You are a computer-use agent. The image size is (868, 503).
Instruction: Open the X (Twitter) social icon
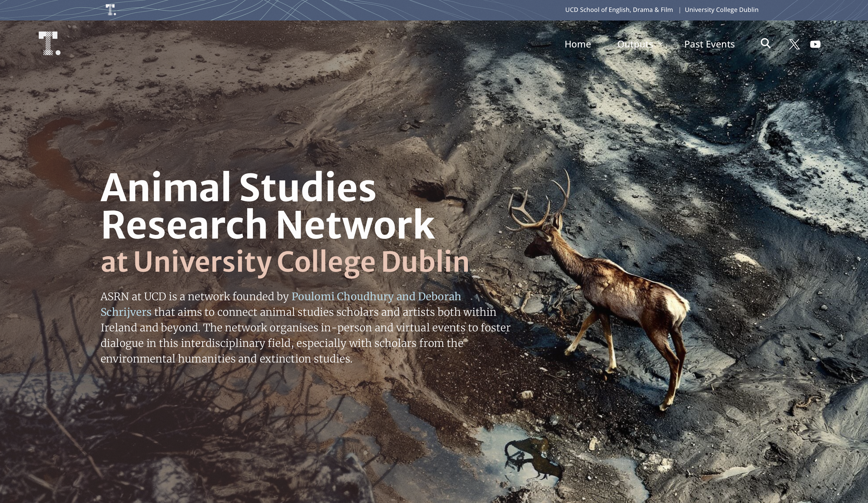click(x=794, y=44)
